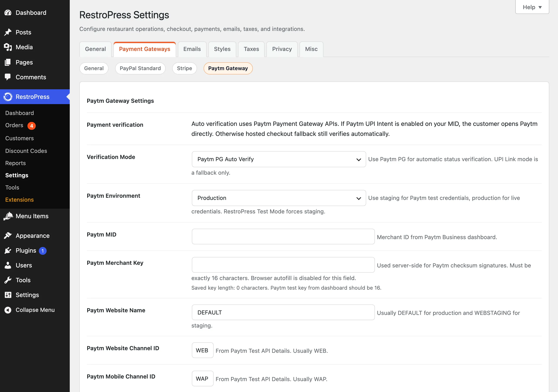Click the Appearance paintbrush icon
558x392 pixels.
click(8, 236)
